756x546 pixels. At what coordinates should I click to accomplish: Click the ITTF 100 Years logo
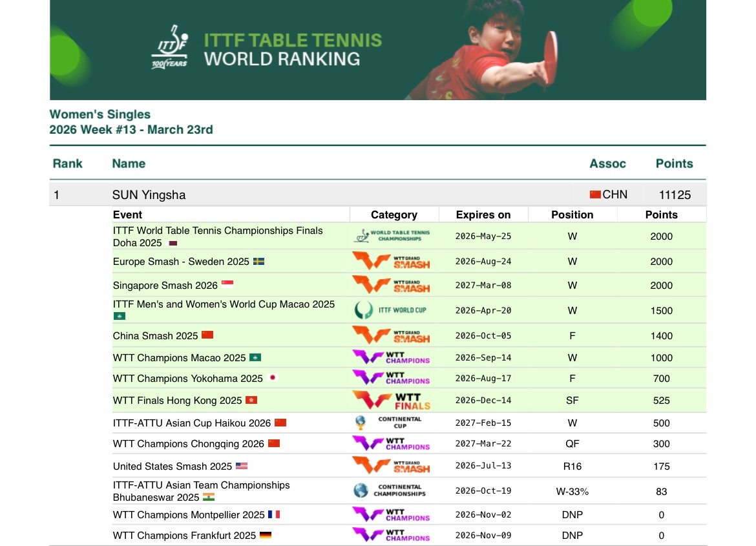pos(170,47)
